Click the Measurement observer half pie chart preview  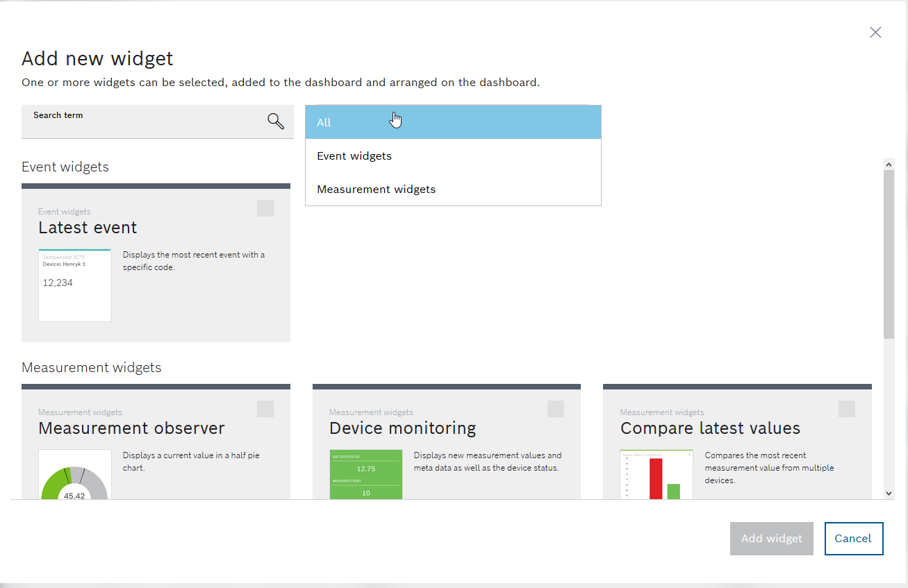pos(74,479)
